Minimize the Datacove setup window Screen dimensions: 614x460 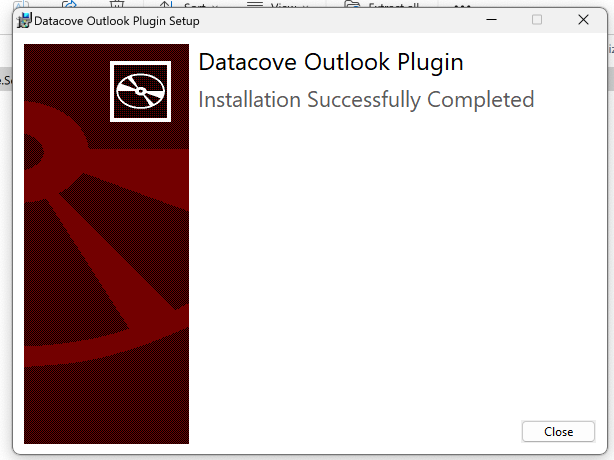[x=491, y=20]
